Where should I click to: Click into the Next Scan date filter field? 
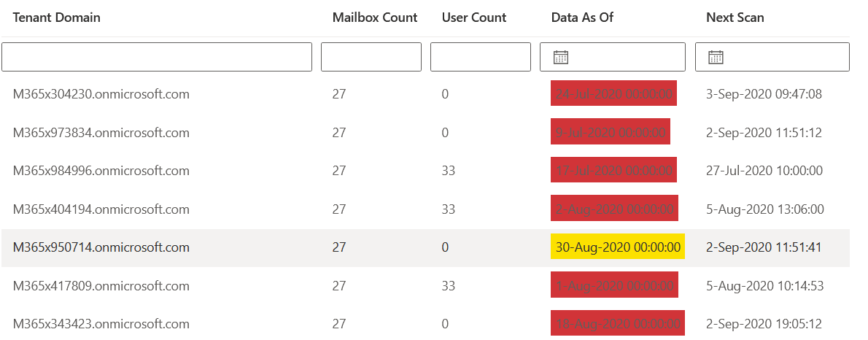coord(780,57)
